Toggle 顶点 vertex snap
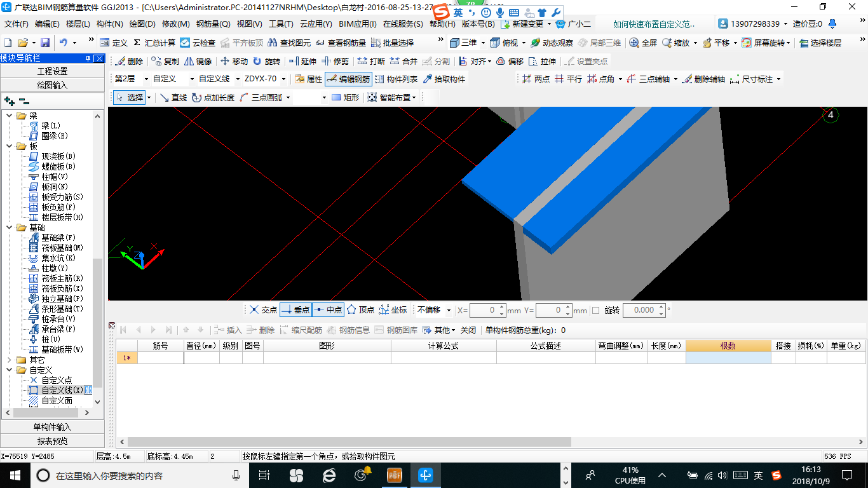 360,310
